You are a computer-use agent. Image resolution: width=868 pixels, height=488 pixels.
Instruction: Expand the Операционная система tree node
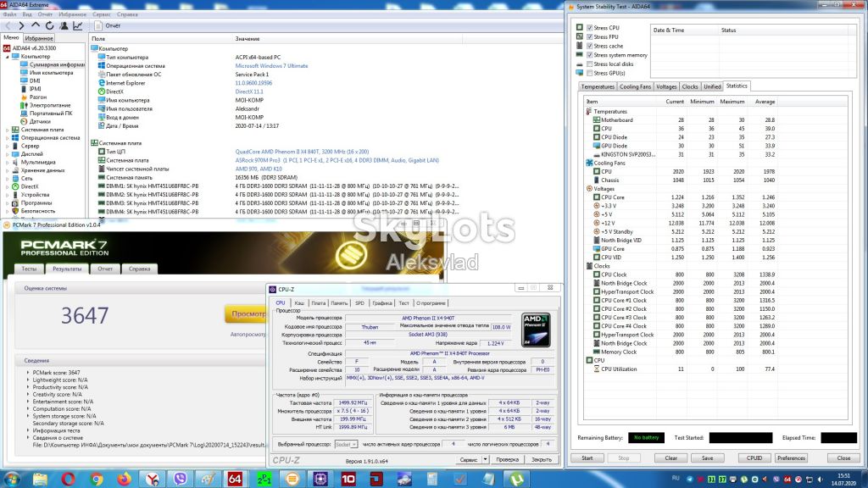click(7, 138)
